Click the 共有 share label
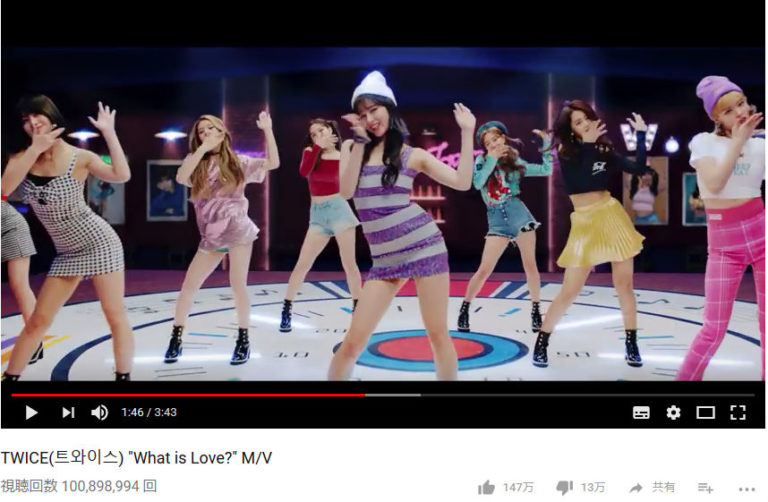Viewport: 768px width, 502px height. 663,487
